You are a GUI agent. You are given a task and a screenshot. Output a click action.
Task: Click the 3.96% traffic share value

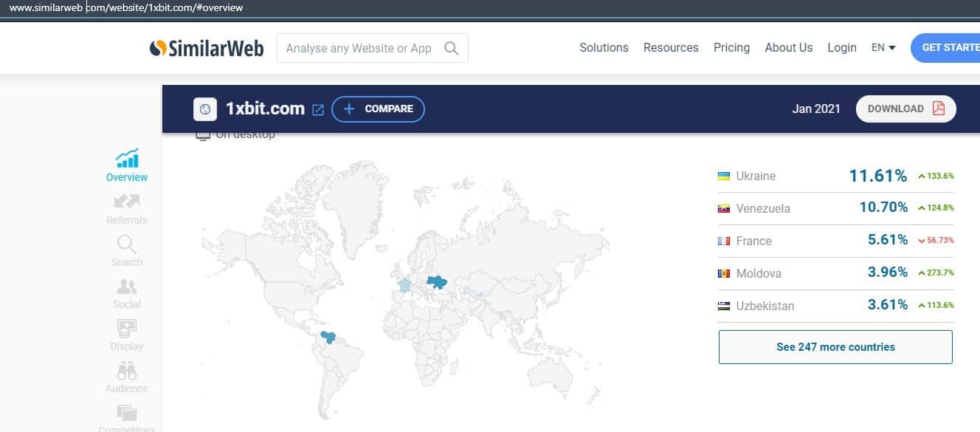point(888,272)
